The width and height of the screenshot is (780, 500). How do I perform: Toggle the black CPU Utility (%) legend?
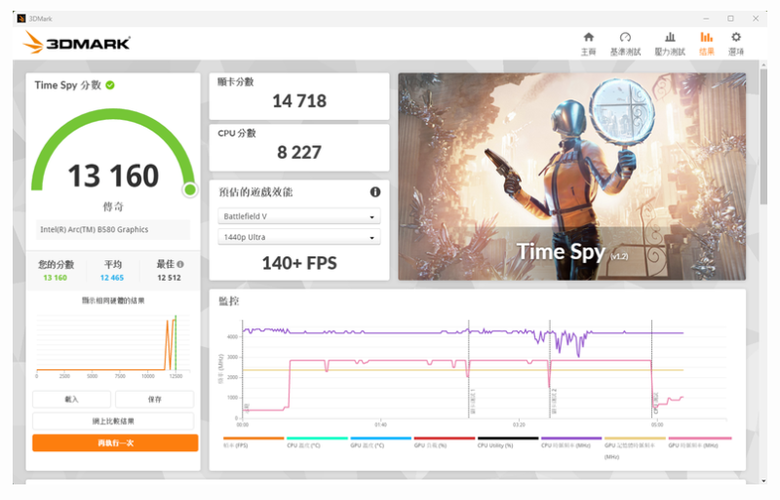pyautogui.click(x=508, y=442)
